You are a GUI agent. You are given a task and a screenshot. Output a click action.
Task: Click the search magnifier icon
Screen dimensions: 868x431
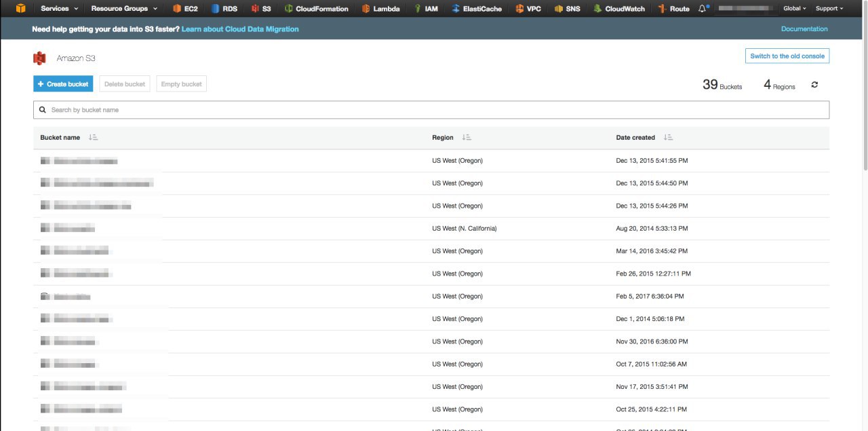click(x=43, y=110)
